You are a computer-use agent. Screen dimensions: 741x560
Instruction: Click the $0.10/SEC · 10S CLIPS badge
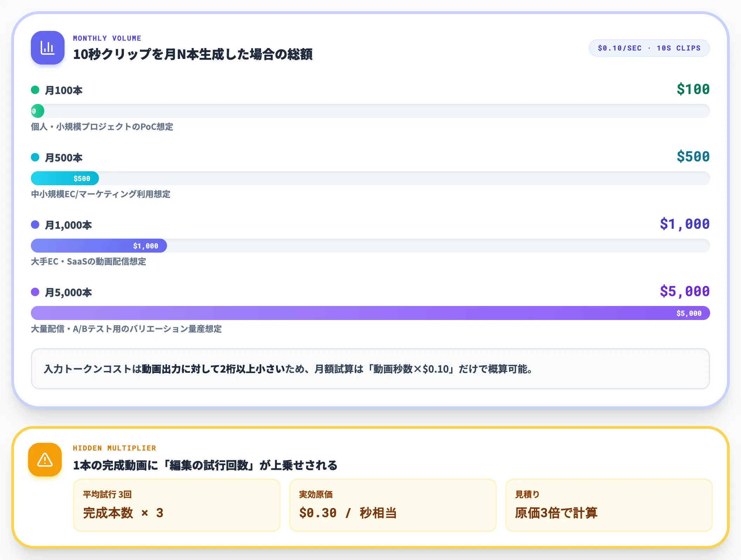(649, 48)
